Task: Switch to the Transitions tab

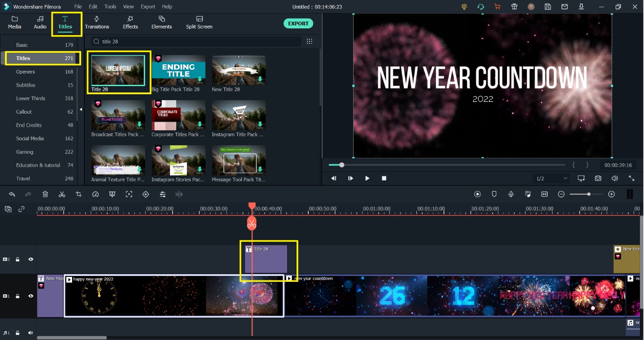Action: [x=97, y=23]
